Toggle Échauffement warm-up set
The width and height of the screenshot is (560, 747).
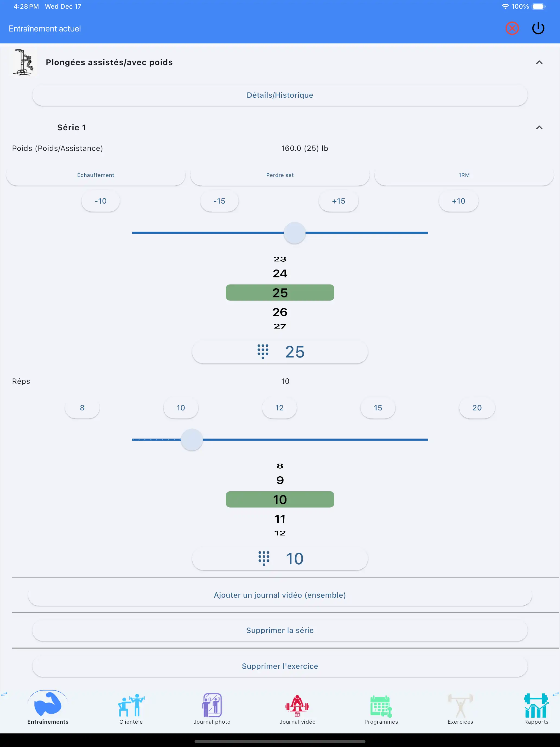(96, 175)
